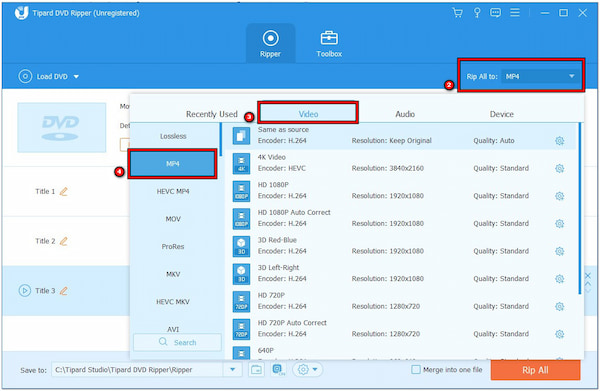Choose MOV format category
Image resolution: width=600 pixels, height=391 pixels.
click(173, 219)
